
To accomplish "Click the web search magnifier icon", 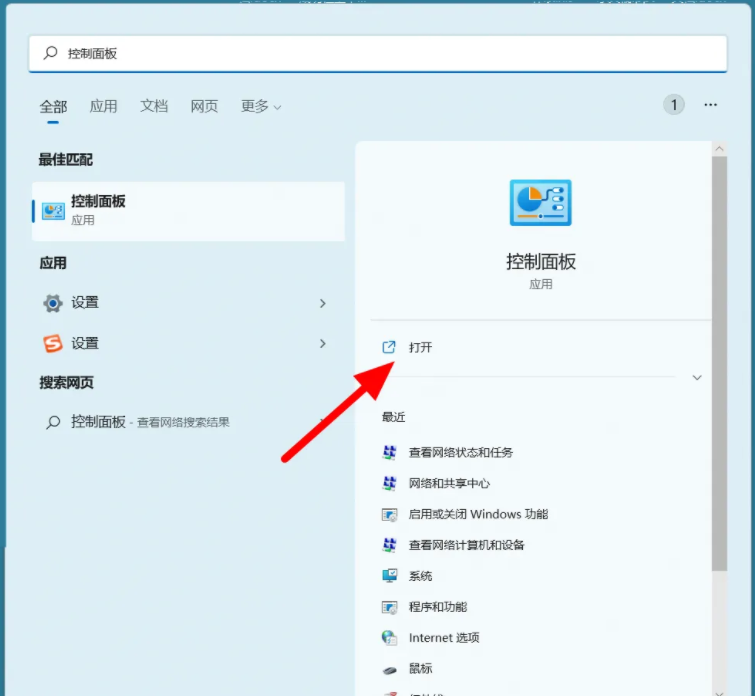I will coord(53,422).
